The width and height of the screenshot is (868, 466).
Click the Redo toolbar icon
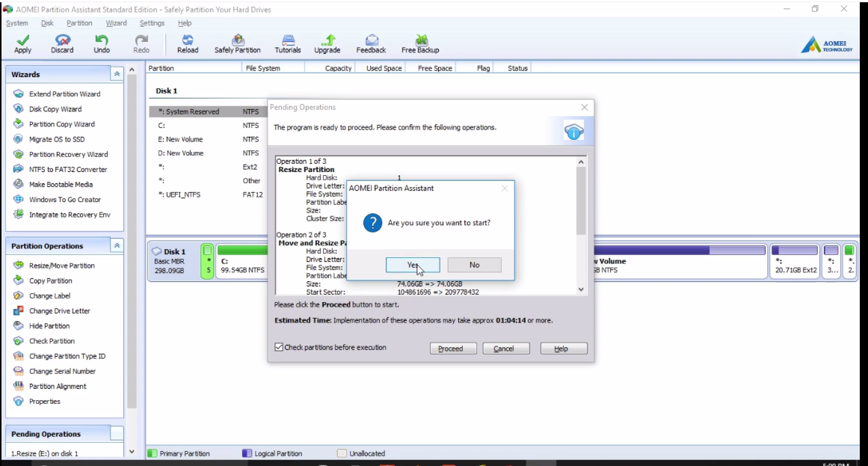[x=141, y=44]
